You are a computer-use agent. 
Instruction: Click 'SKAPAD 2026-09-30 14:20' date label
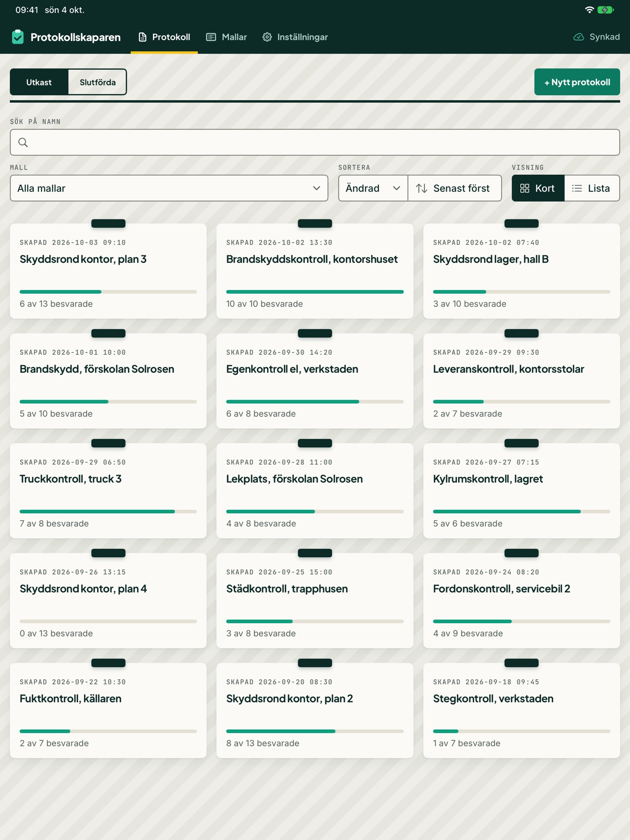point(279,353)
